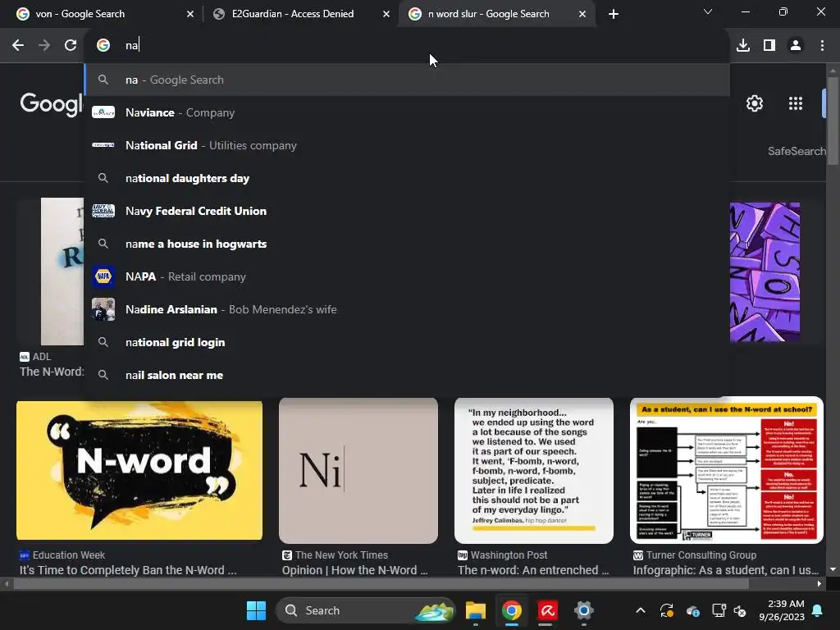This screenshot has height=630, width=840.
Task: Expand the hidden system tray icons chevron
Action: click(640, 610)
